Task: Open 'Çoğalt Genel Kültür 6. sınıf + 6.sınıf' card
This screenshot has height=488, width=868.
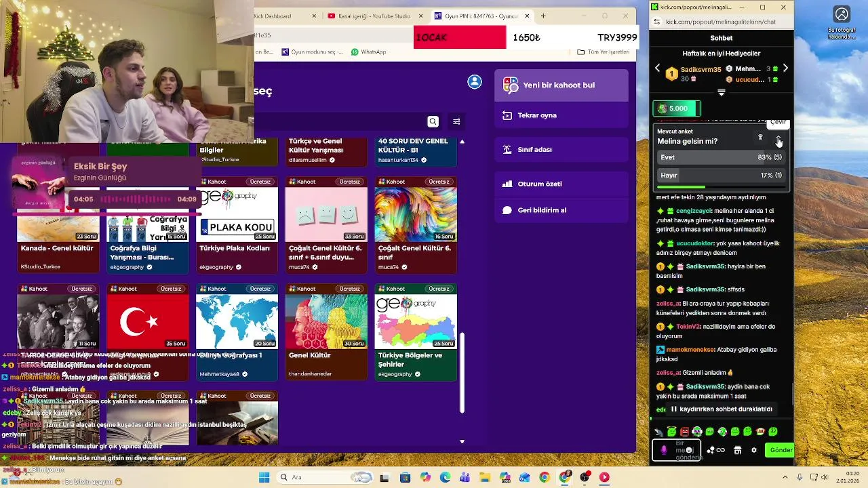Action: tap(326, 225)
